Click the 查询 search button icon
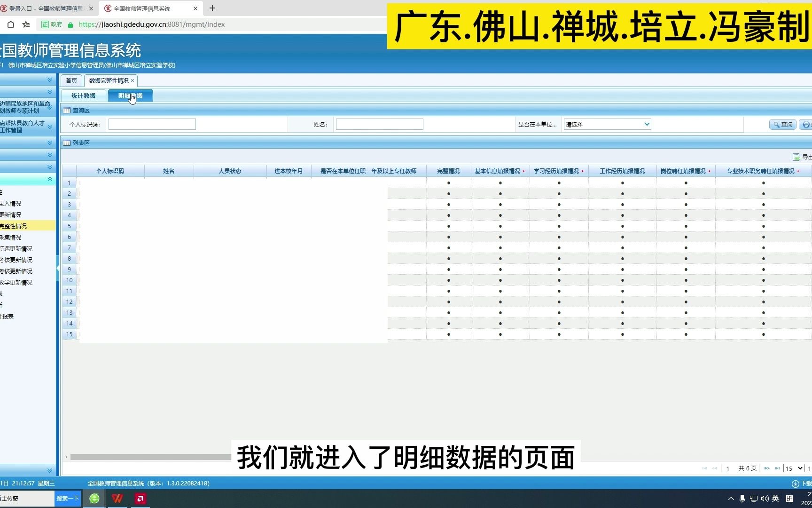812x508 pixels. (776, 125)
